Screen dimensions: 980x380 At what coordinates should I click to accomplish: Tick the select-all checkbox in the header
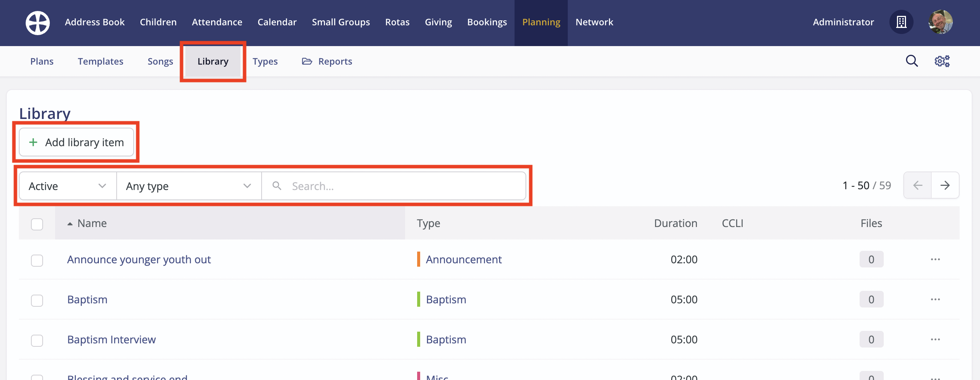tap(37, 224)
